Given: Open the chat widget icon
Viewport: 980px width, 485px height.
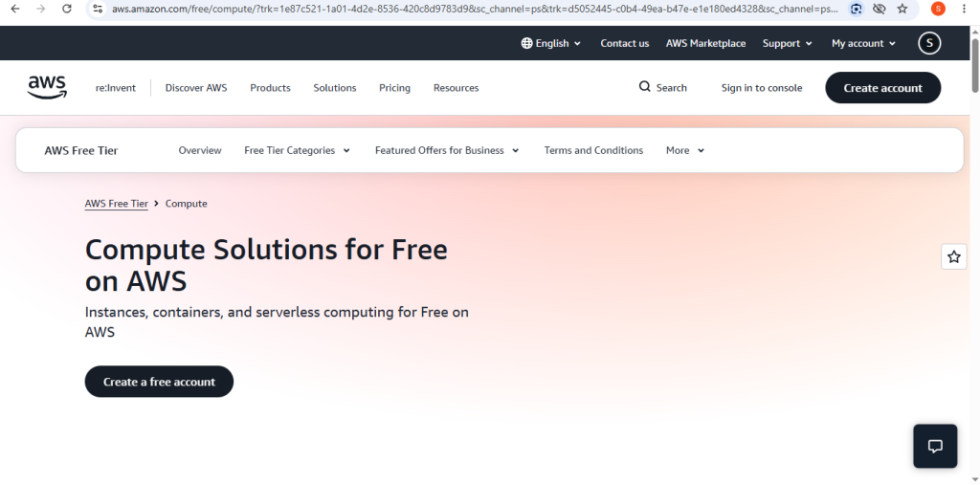Looking at the screenshot, I should click(935, 446).
